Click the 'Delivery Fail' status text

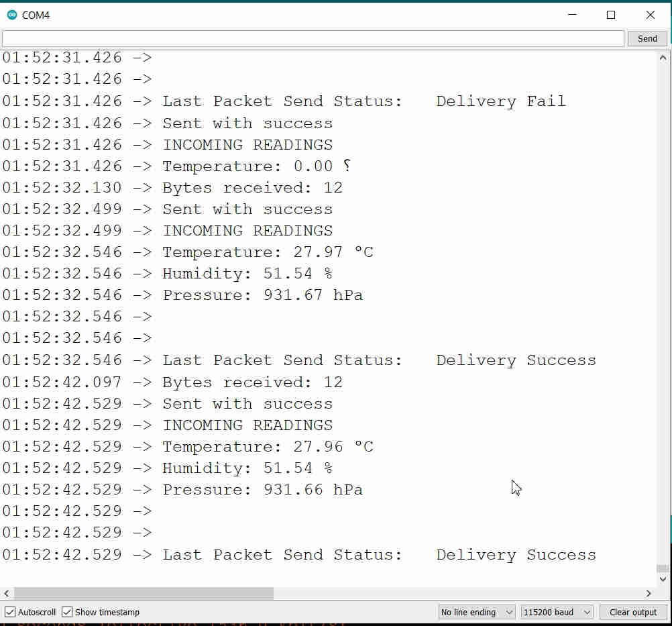(501, 101)
